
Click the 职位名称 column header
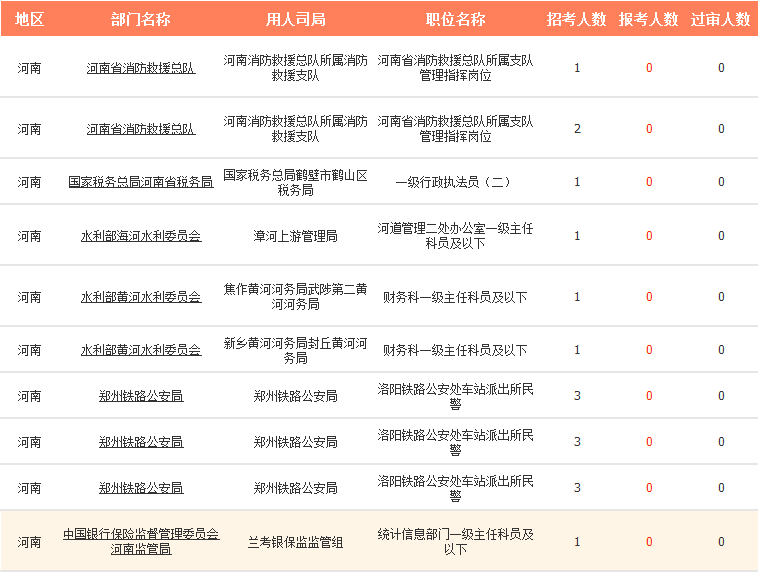click(x=455, y=19)
